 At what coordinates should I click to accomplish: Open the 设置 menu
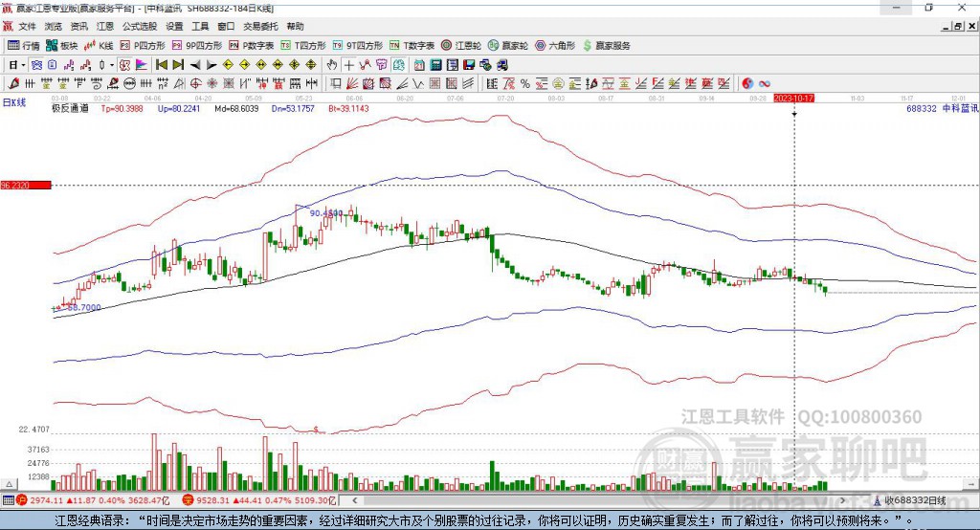click(174, 26)
